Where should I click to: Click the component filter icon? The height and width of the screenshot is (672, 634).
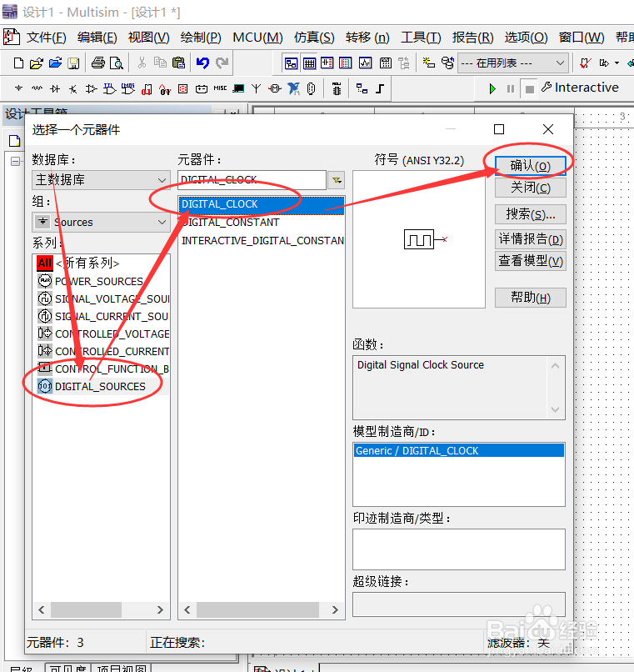point(337,180)
